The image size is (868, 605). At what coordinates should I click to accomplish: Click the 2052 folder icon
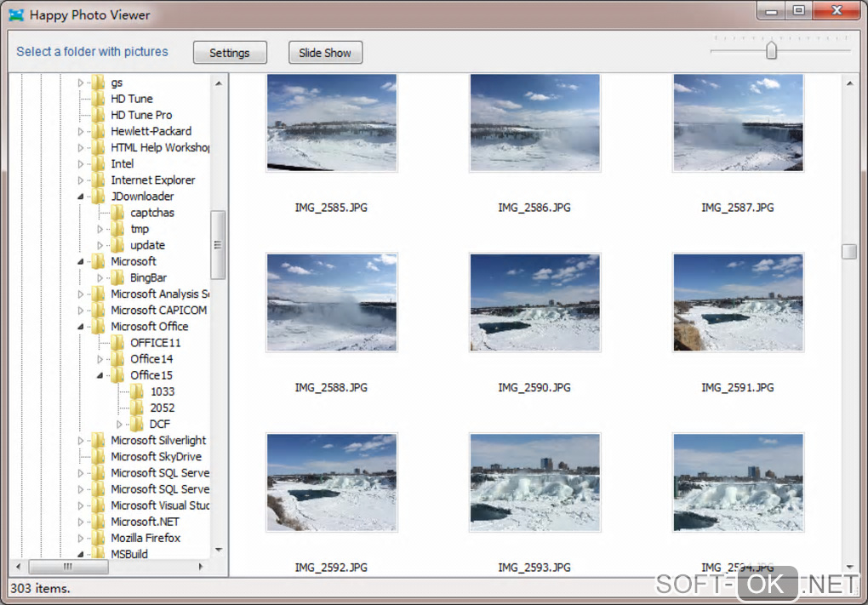coord(137,408)
